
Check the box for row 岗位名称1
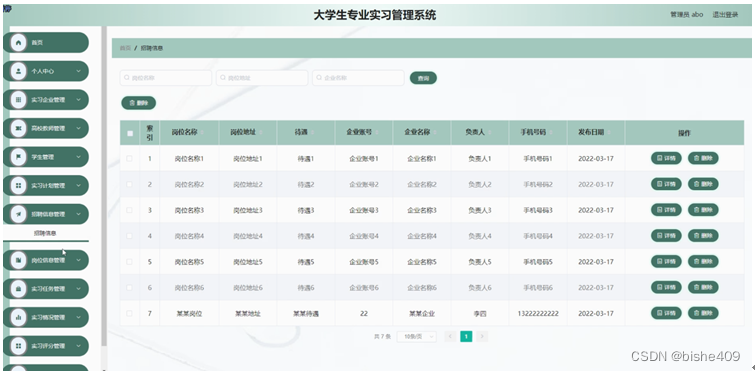[130, 158]
